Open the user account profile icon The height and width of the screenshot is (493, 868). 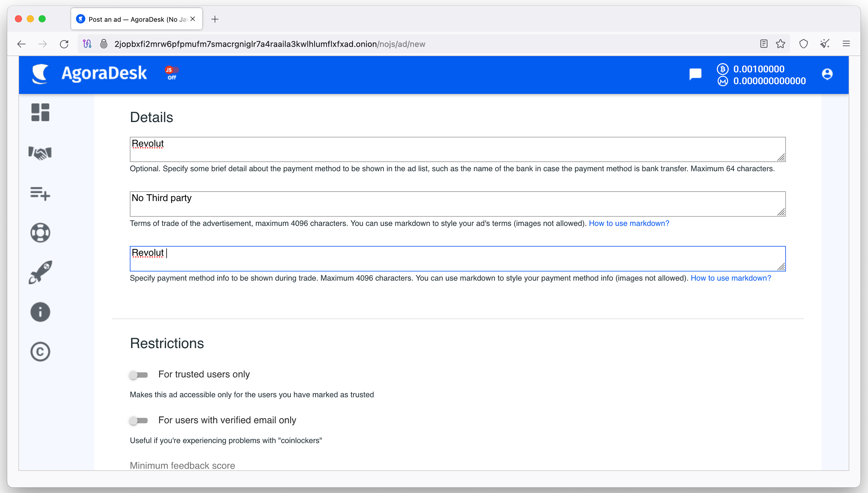click(x=827, y=74)
